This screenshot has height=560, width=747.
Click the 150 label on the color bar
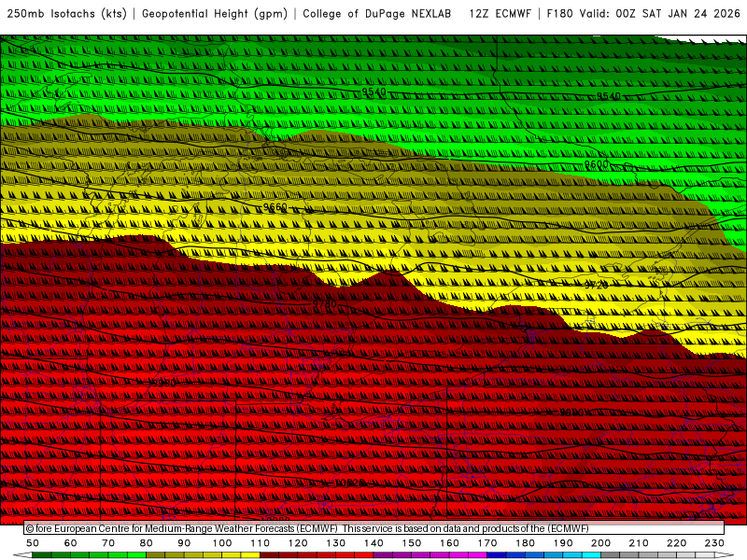412,543
